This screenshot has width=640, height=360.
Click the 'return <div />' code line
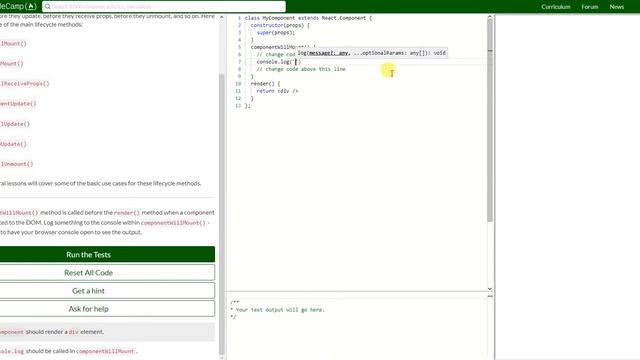coord(277,91)
